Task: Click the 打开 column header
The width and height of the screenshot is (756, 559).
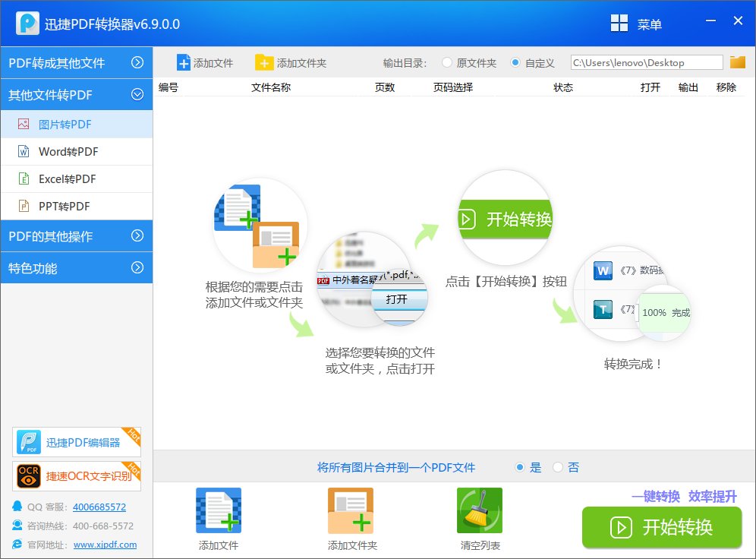Action: point(650,87)
